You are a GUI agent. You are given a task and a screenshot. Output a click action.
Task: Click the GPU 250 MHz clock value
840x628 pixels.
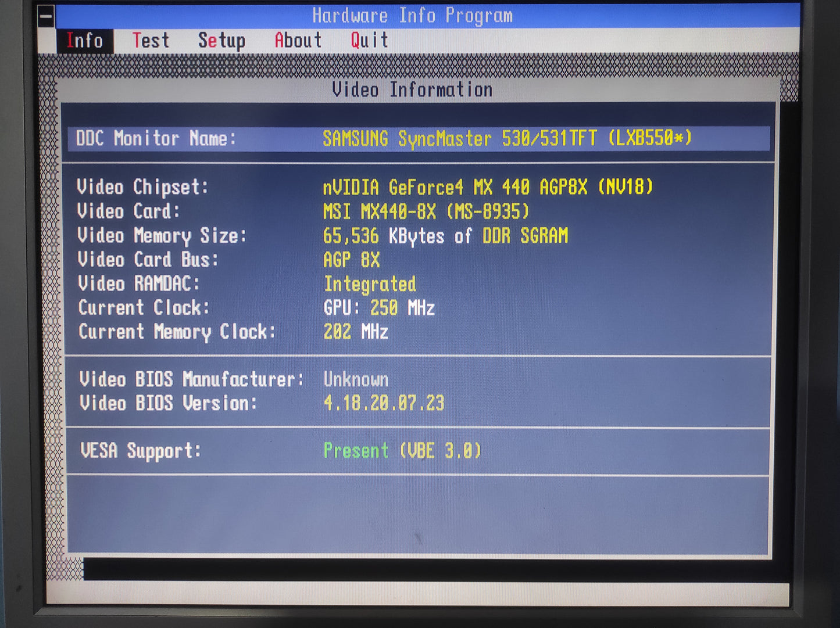tap(379, 308)
